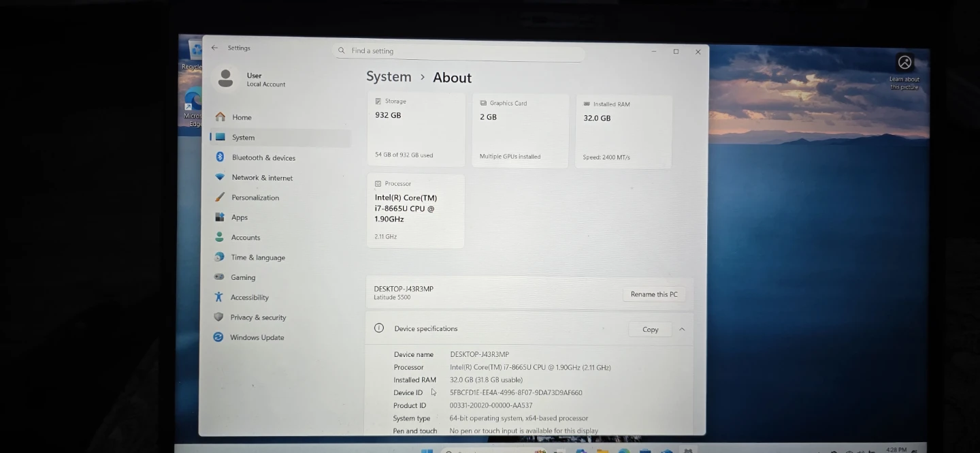Click the user profile avatar picture
Viewport: 980px width, 453px height.
coord(225,78)
